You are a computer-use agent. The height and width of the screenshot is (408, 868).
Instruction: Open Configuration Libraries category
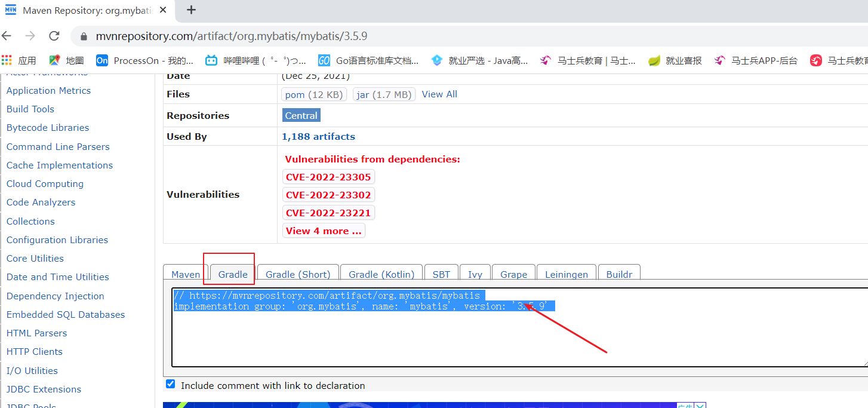point(57,240)
